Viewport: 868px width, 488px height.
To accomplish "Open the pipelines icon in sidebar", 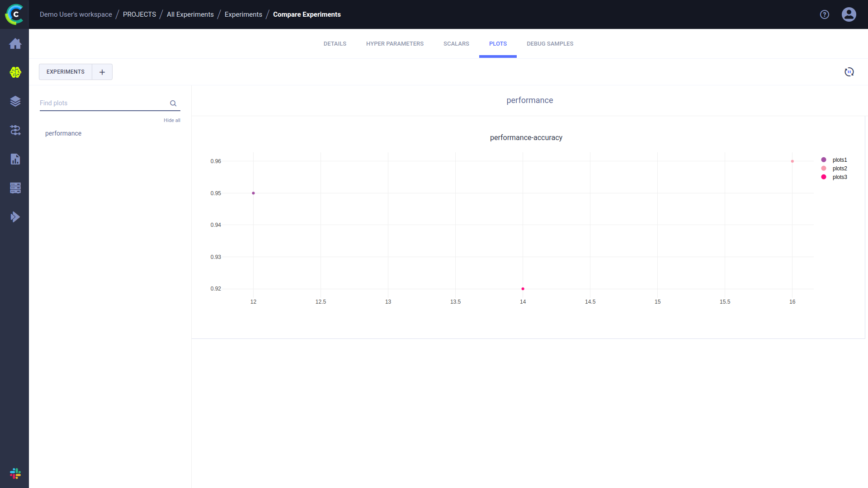I will coord(15,130).
